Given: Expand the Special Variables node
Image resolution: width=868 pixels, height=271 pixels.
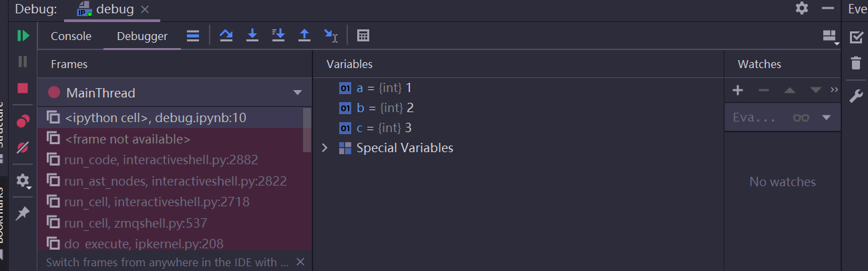Looking at the screenshot, I should coord(325,148).
